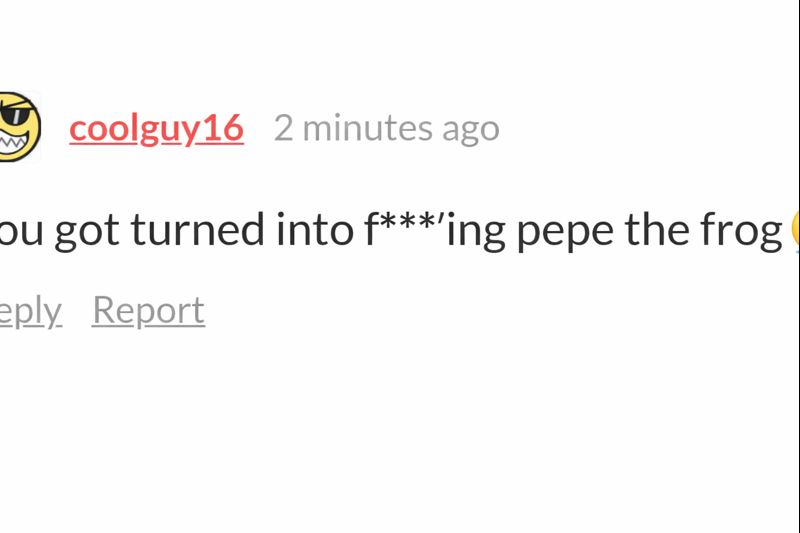Click the sunglasses smiley avatar icon
Viewport: 800px width, 533px height.
(18, 126)
